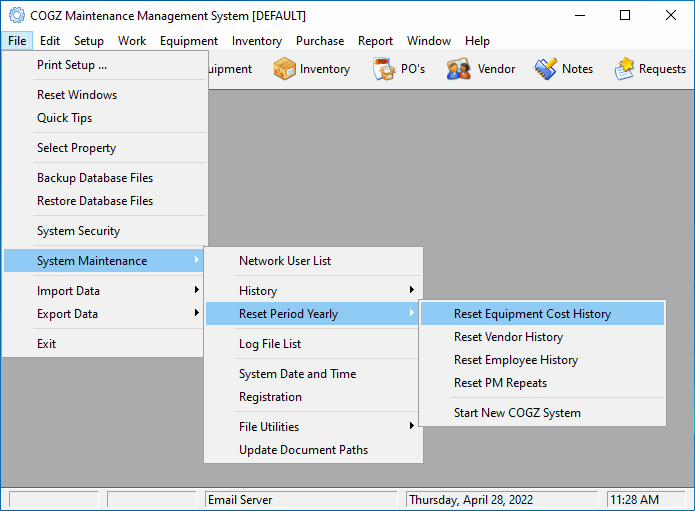Select File Utilities menu item
Image resolution: width=695 pixels, height=511 pixels.
coord(313,427)
